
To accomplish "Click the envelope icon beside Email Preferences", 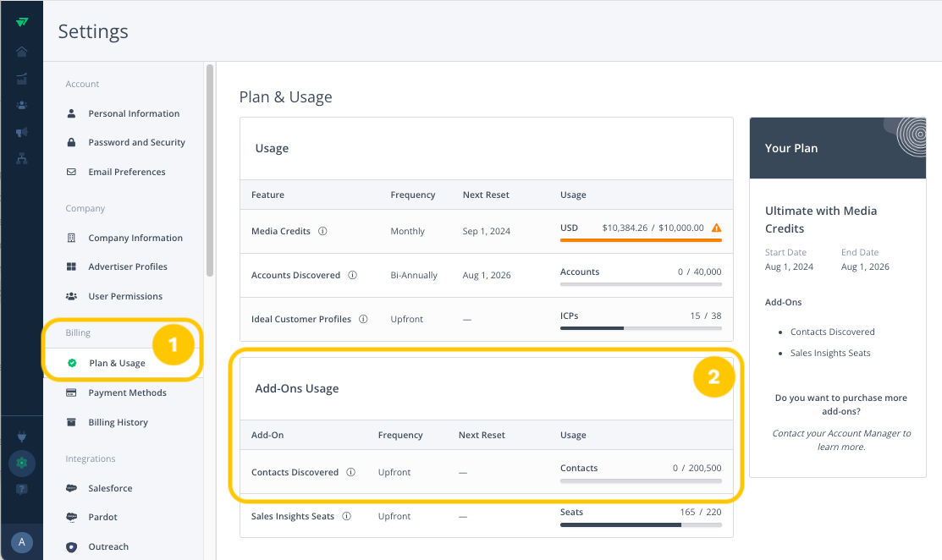I will (71, 172).
